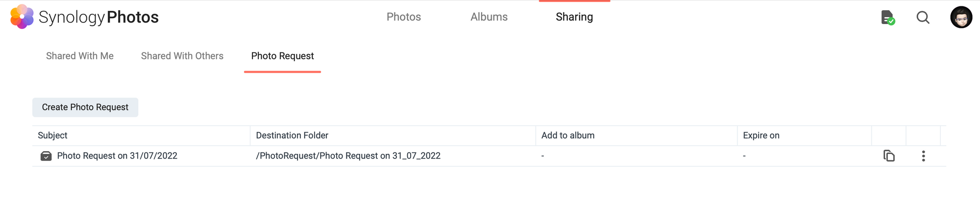The width and height of the screenshot is (980, 210).
Task: Select the Photo Request sub-tab
Action: coord(282,56)
